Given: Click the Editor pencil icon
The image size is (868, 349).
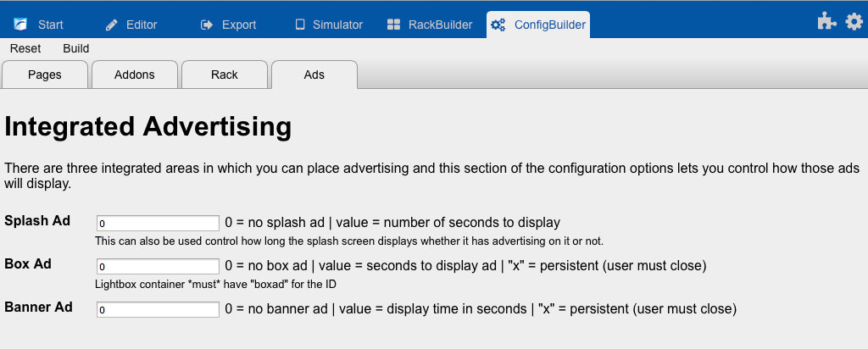Looking at the screenshot, I should (111, 25).
